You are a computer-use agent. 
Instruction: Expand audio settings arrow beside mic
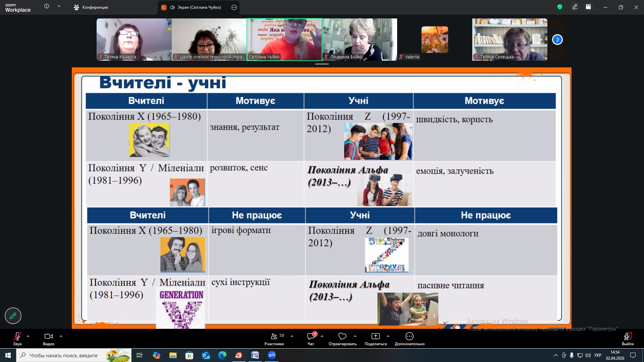[28, 336]
